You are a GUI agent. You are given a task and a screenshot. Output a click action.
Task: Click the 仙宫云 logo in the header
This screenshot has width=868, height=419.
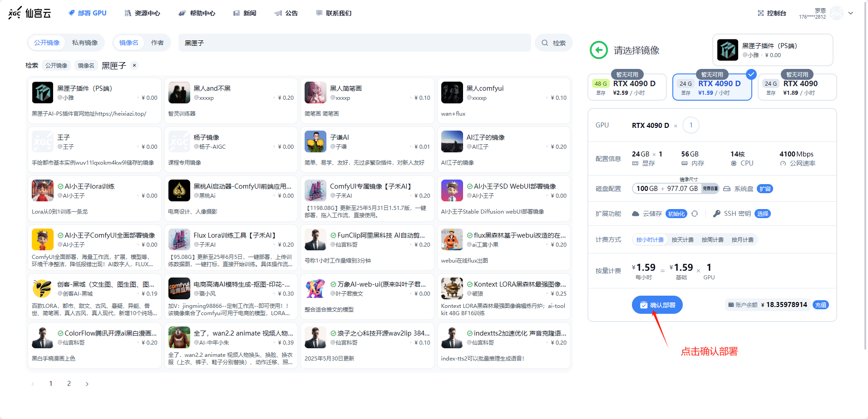coord(30,13)
